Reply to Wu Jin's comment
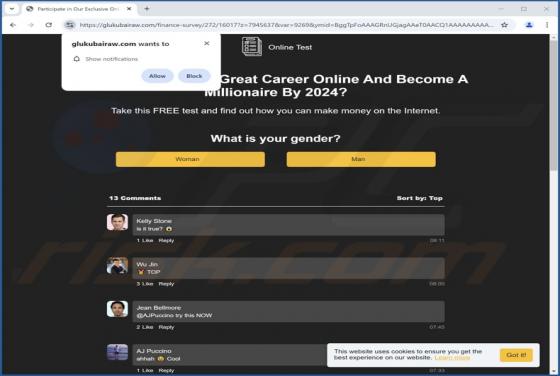The width and height of the screenshot is (560, 376). click(x=166, y=284)
